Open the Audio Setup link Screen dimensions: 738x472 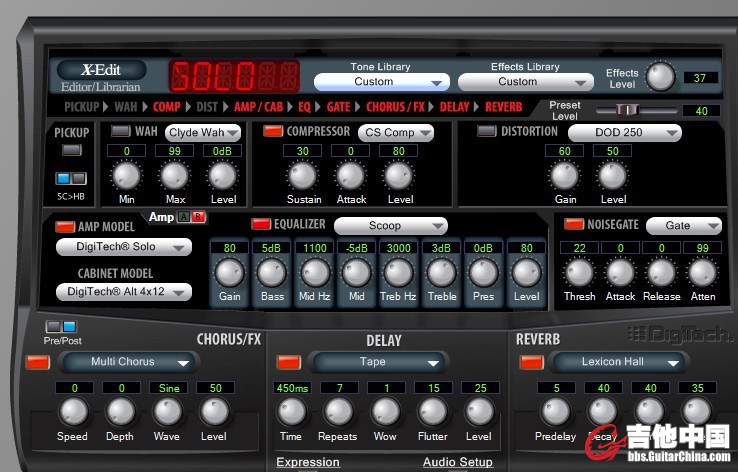click(458, 462)
